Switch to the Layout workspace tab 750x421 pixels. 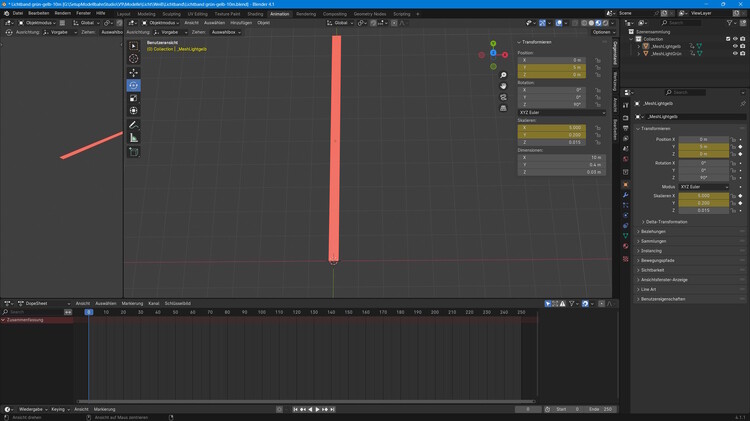(123, 14)
